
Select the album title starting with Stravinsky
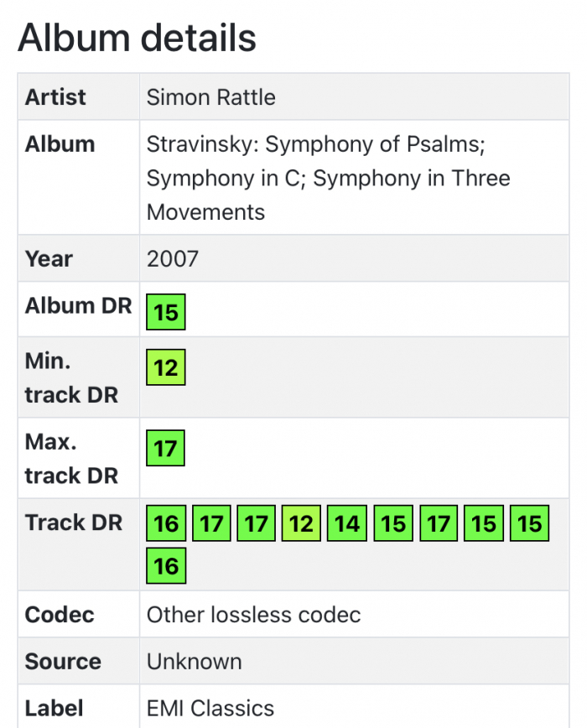pos(328,178)
